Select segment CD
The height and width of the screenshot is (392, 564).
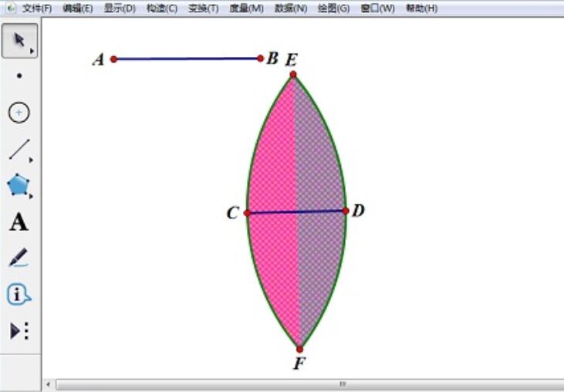(x=296, y=212)
